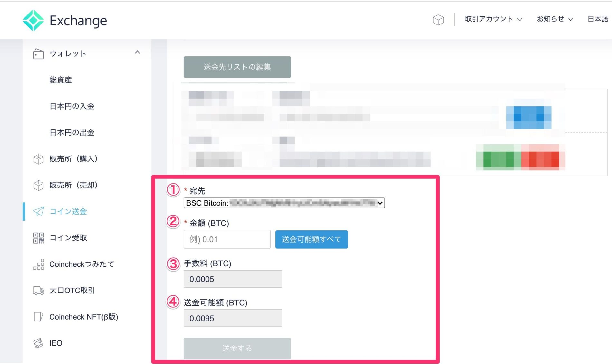Screen dimensions: 612x364
Task: Click the blurred green button in the list
Action: click(x=499, y=158)
